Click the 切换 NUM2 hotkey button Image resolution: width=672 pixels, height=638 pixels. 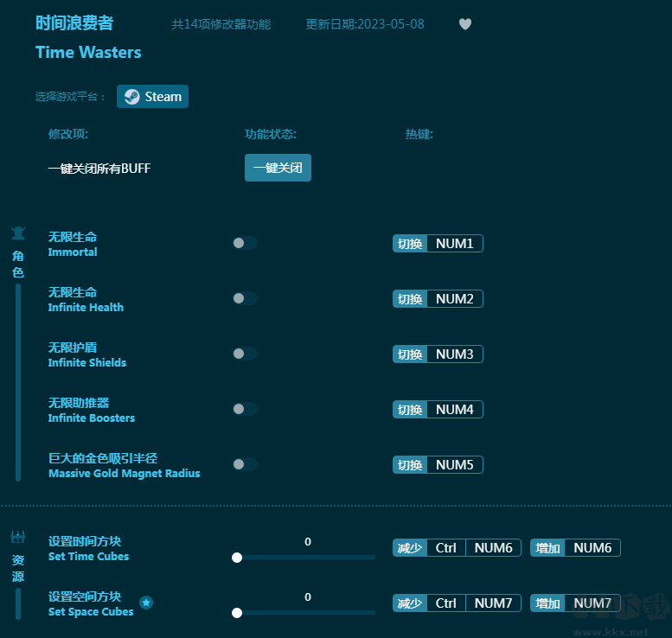[438, 298]
